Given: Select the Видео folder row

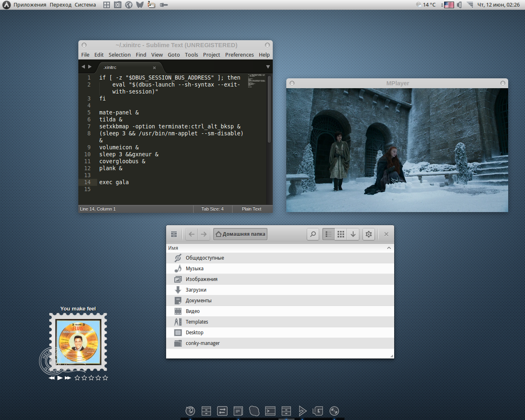Looking at the screenshot, I should click(x=280, y=311).
